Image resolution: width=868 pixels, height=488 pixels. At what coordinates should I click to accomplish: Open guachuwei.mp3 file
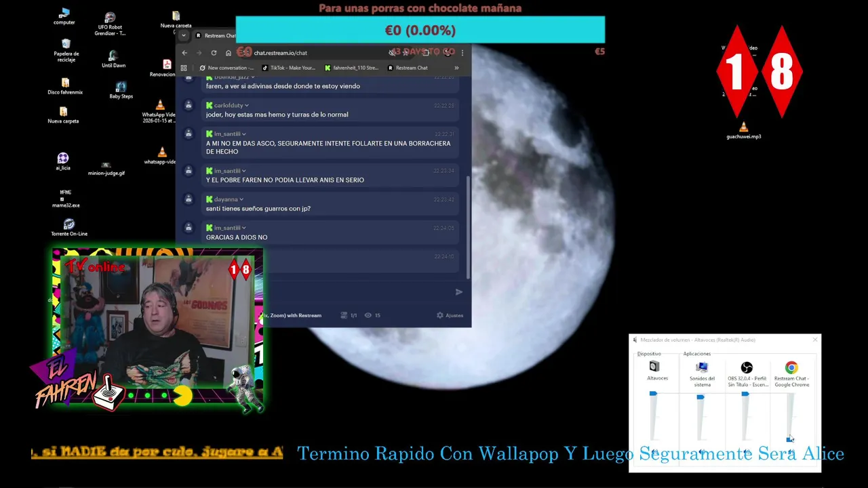[x=743, y=131]
